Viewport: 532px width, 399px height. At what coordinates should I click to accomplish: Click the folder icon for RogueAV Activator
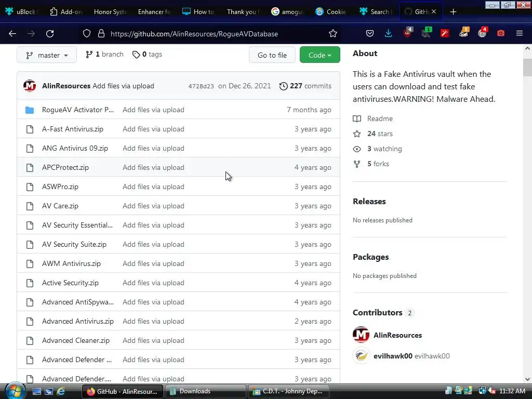[30, 110]
